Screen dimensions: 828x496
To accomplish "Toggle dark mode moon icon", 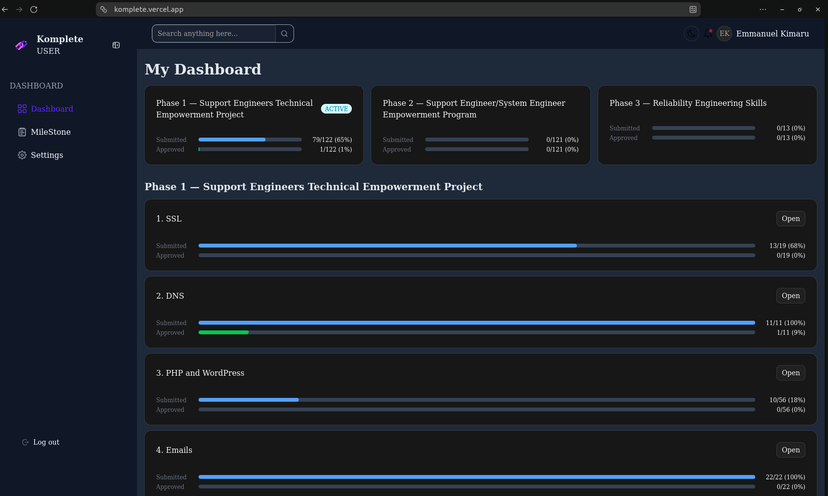I will pos(691,34).
